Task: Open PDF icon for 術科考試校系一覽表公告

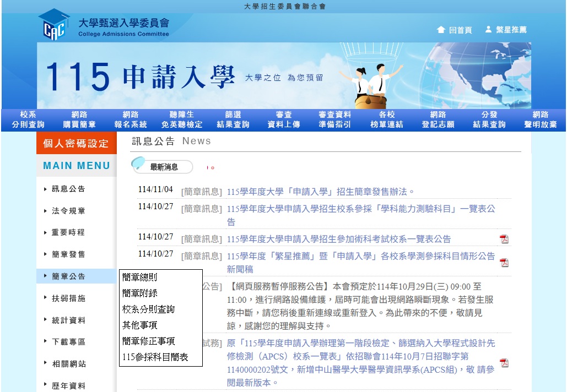Action: coord(504,239)
